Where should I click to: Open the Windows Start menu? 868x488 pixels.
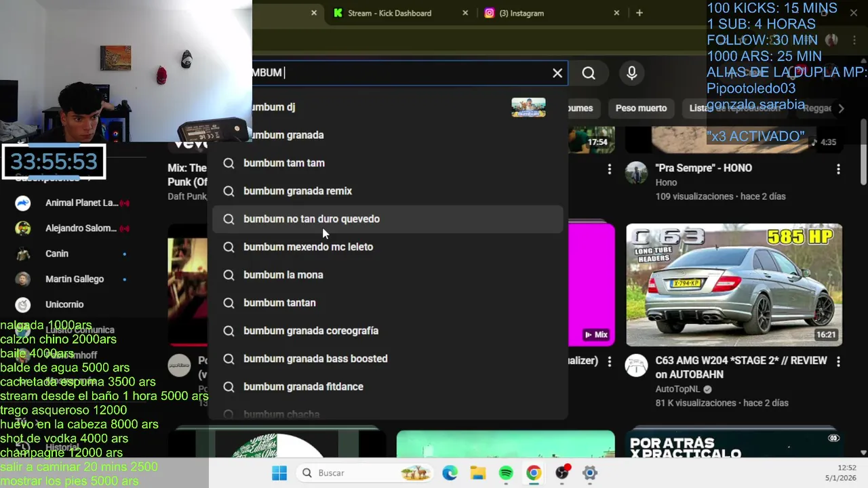[279, 473]
